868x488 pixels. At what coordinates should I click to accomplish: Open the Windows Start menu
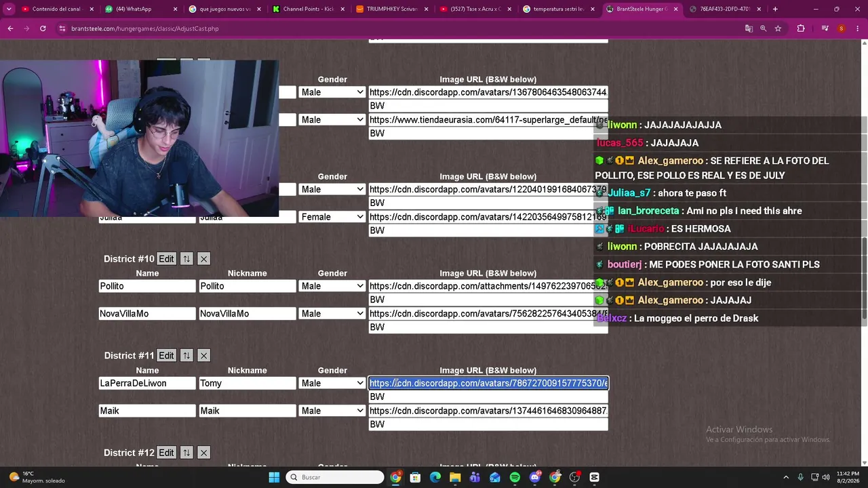click(274, 477)
